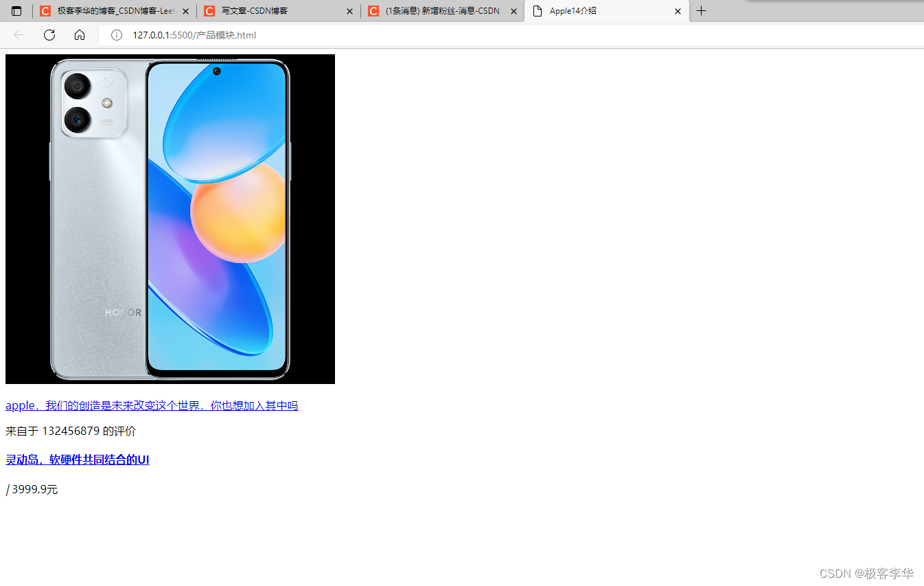Reload the page with refresh icon

[49, 35]
